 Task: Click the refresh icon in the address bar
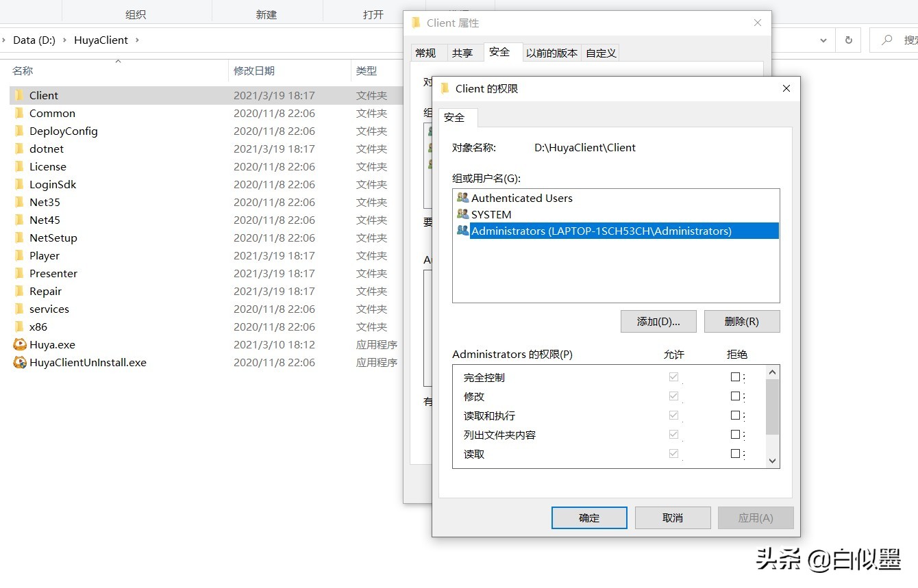click(x=848, y=40)
